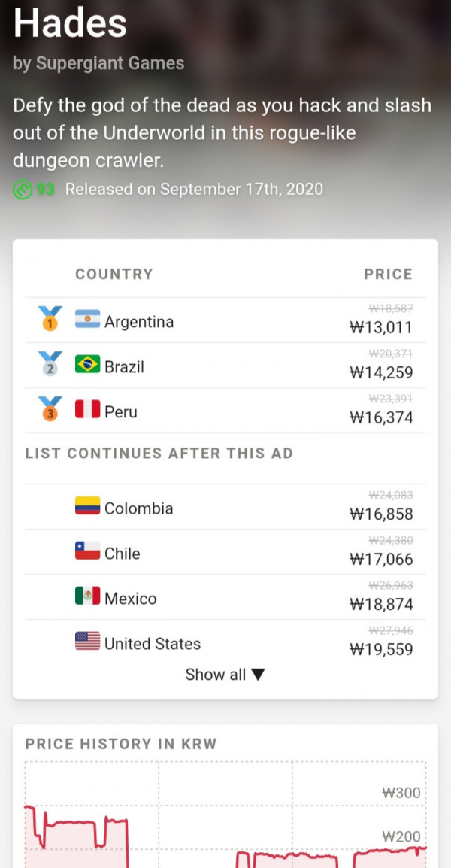Click the Hades game title
Image resolution: width=451 pixels, height=868 pixels.
click(70, 23)
